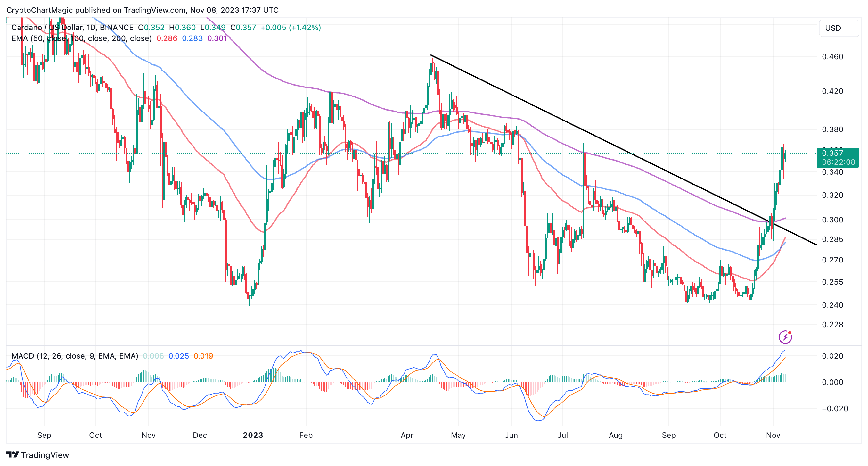Image resolution: width=868 pixels, height=466 pixels.
Task: Click the Jul label on time axis
Action: 563,435
